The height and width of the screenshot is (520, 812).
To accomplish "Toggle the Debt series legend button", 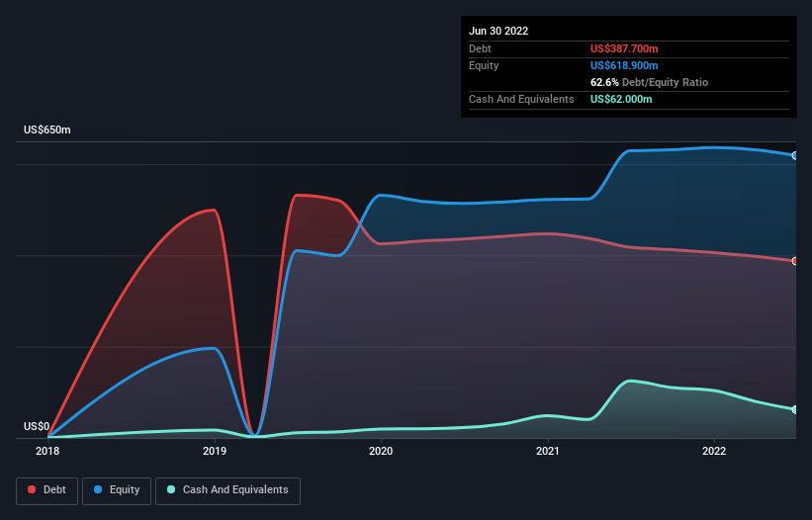I will 46,490.
